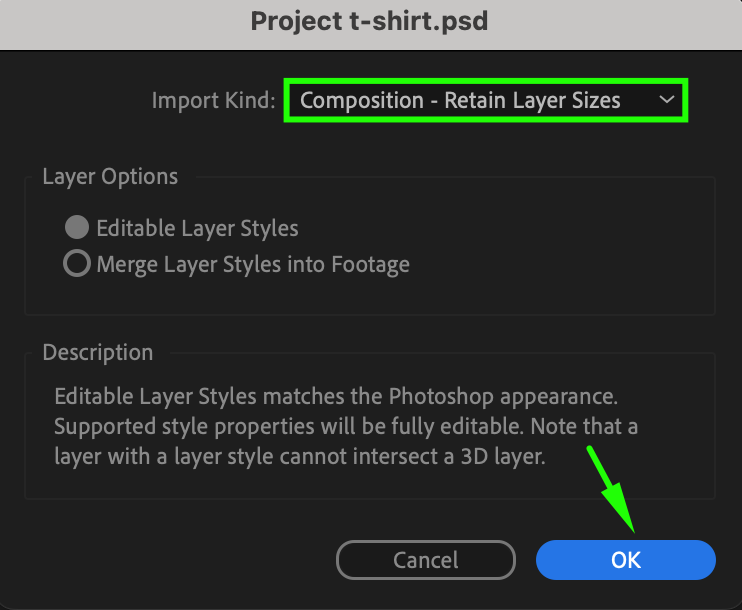Open the Import Kind dropdown
This screenshot has width=742, height=610.
coord(486,100)
